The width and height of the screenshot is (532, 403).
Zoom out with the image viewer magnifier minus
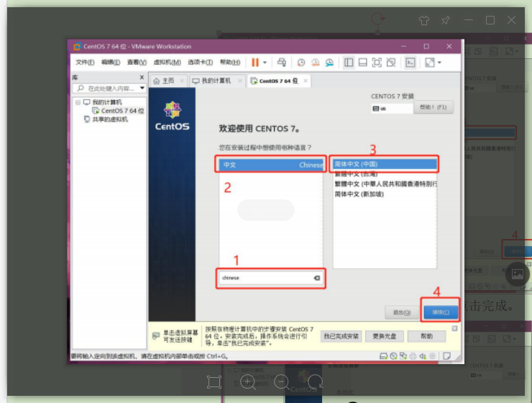[x=282, y=383]
